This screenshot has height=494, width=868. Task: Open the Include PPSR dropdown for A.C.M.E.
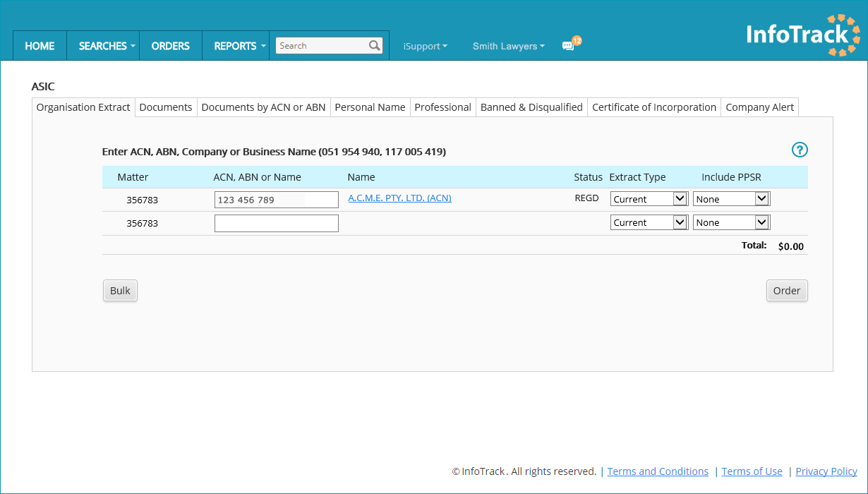(731, 198)
